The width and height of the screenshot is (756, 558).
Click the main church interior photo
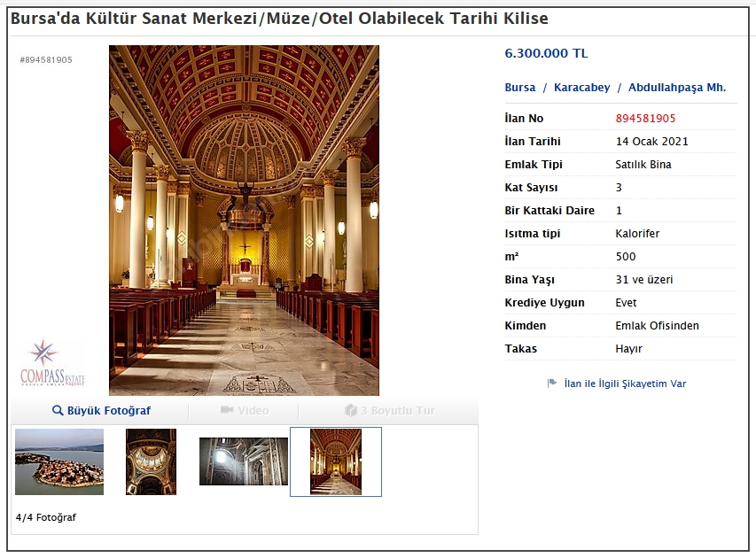244,220
